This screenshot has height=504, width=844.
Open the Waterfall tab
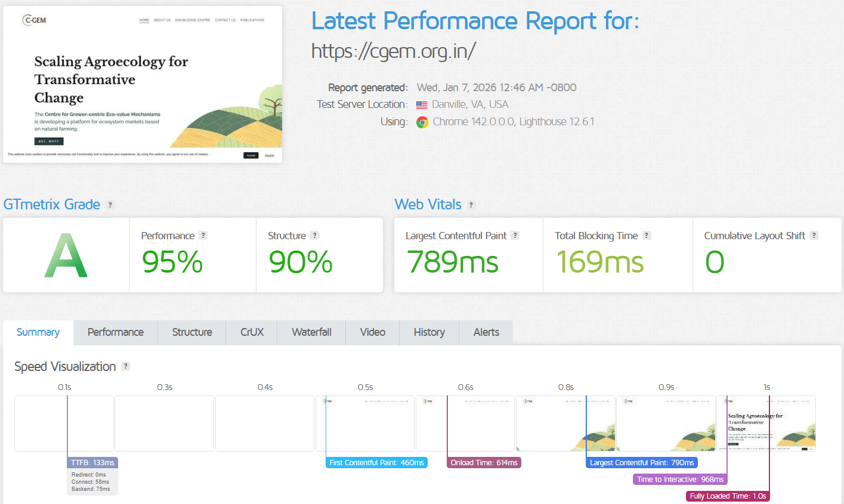point(311,332)
